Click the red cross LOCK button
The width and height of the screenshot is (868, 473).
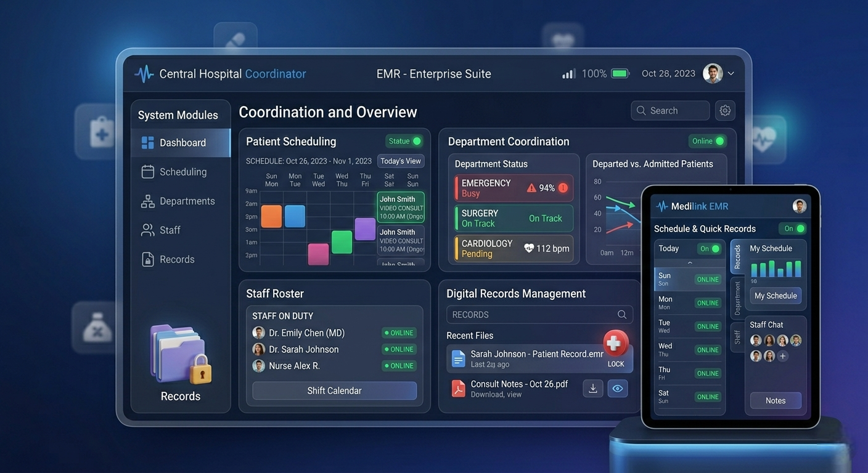pyautogui.click(x=615, y=343)
